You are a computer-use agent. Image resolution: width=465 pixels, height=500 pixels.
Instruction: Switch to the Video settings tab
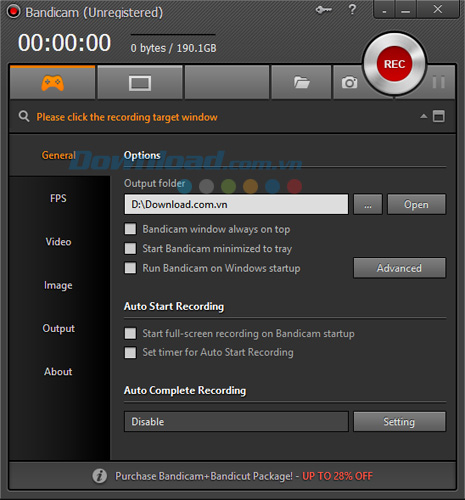[58, 242]
